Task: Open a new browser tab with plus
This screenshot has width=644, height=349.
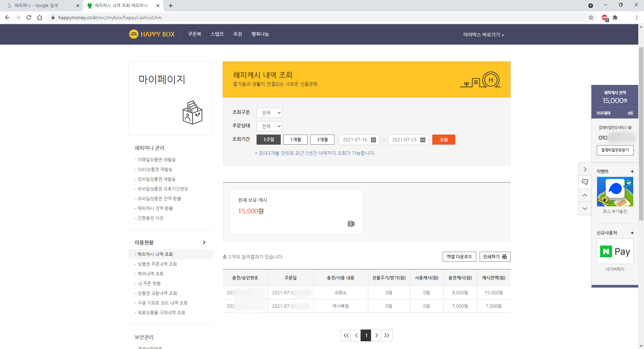Action: click(x=171, y=6)
